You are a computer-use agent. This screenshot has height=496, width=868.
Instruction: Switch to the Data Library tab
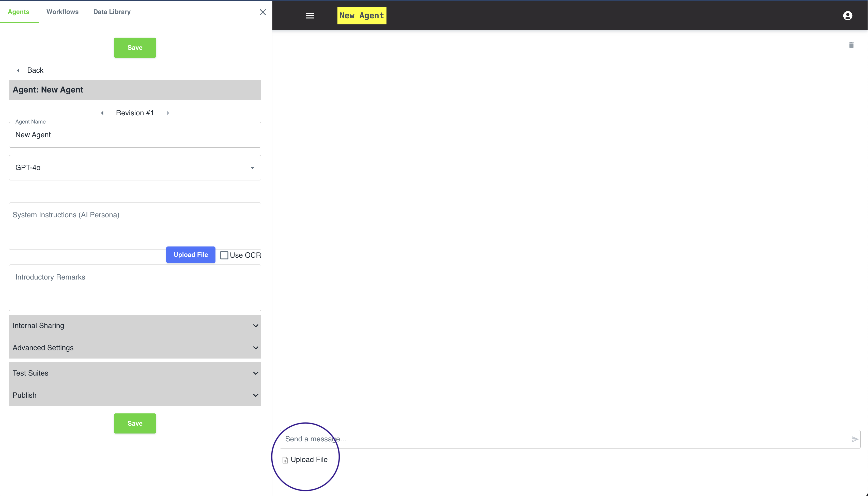click(x=112, y=12)
